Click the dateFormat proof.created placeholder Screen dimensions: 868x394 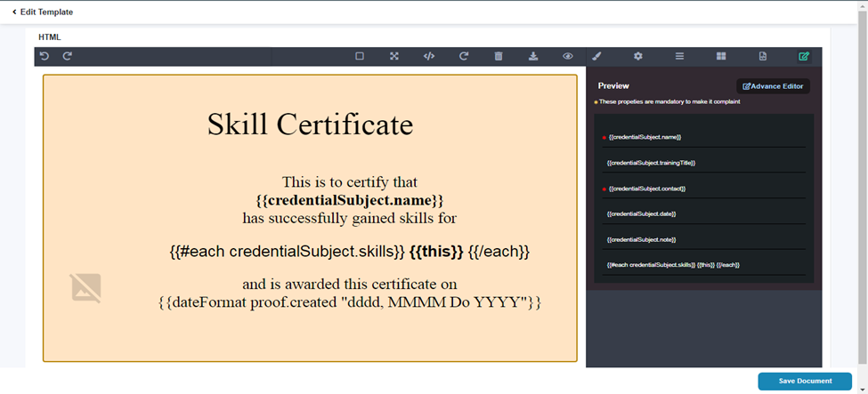[x=349, y=302]
